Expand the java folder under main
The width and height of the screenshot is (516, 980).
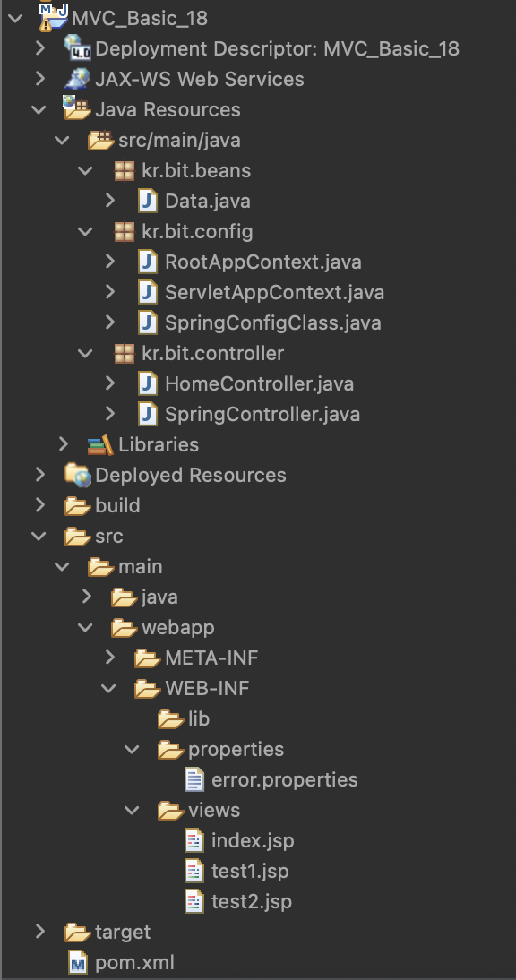(87, 597)
